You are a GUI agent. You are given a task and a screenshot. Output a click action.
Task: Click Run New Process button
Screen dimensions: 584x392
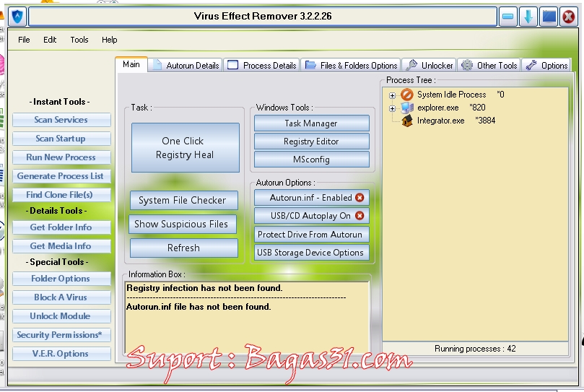pos(61,157)
